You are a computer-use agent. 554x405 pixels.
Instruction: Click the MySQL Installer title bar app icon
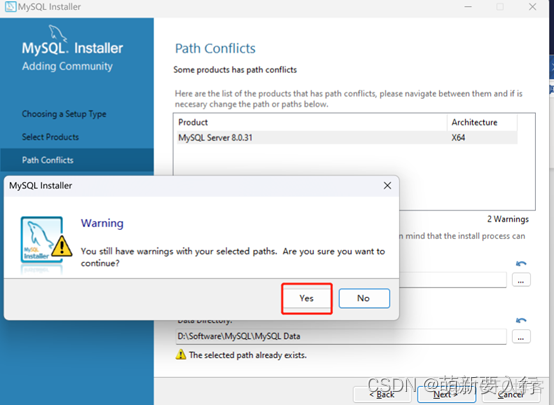pos(11,7)
